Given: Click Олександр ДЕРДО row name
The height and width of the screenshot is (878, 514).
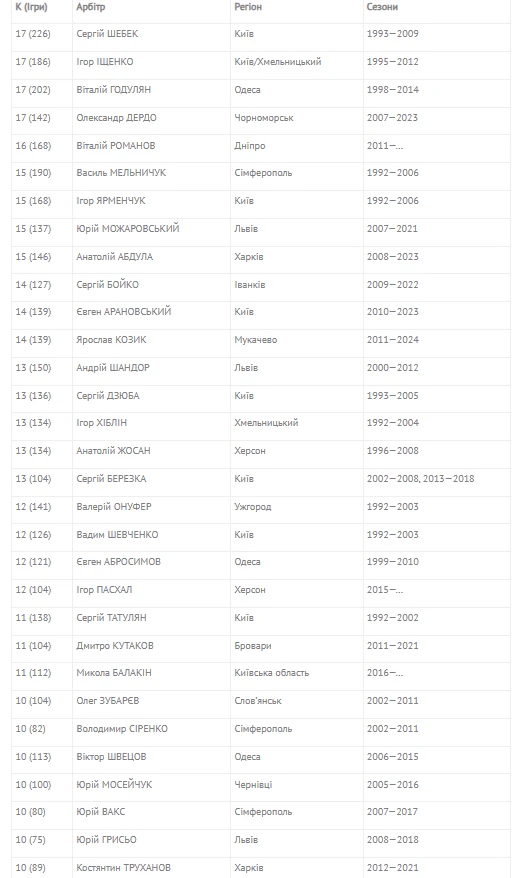Looking at the screenshot, I should click(x=116, y=118).
